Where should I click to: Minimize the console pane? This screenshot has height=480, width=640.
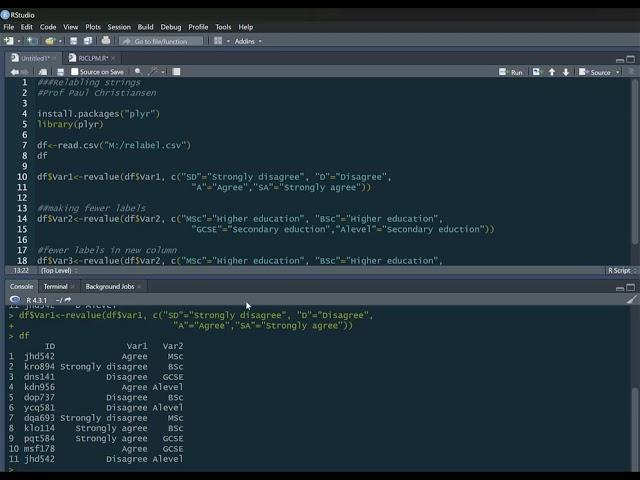620,288
